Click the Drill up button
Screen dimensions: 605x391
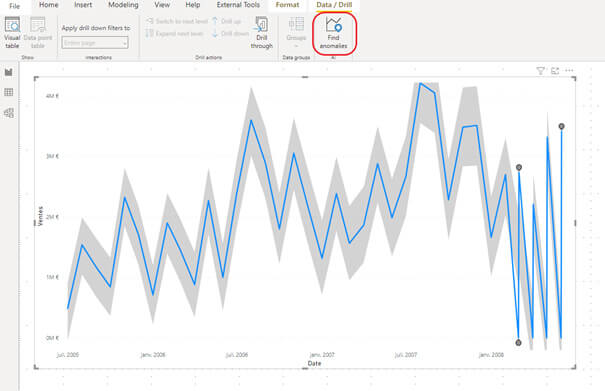(x=226, y=21)
